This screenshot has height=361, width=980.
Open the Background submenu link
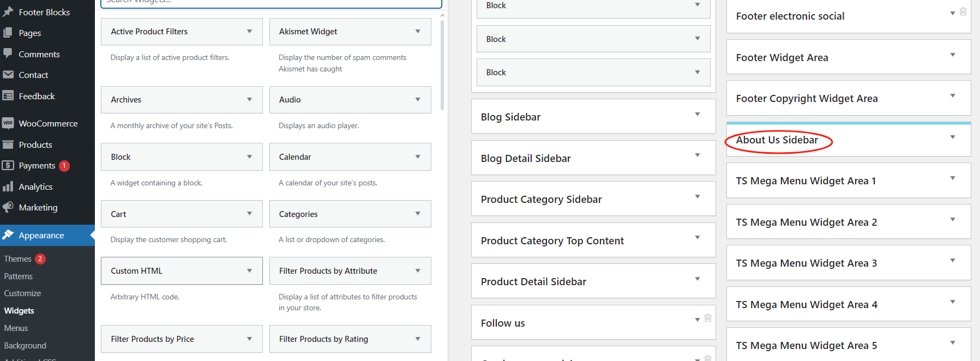click(x=25, y=346)
